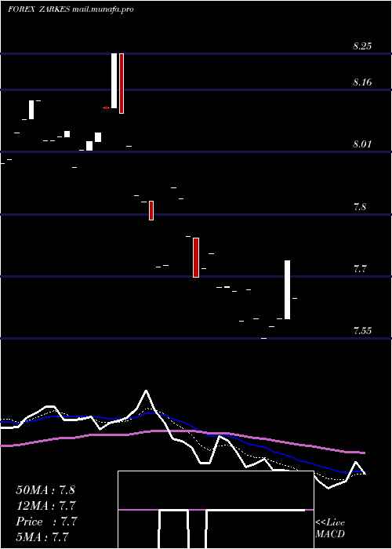Image resolution: width=392 pixels, height=549 pixels.
Task: Click the red candle at the 7.8 line
Action: (x=151, y=210)
